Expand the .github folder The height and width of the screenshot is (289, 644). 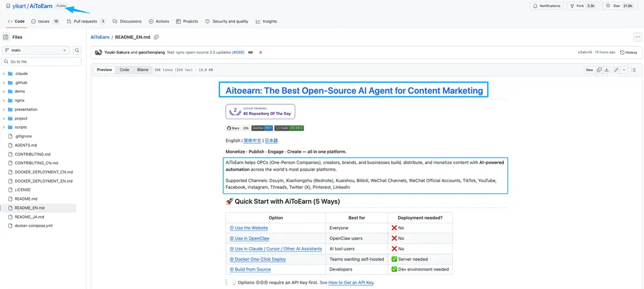(4, 83)
